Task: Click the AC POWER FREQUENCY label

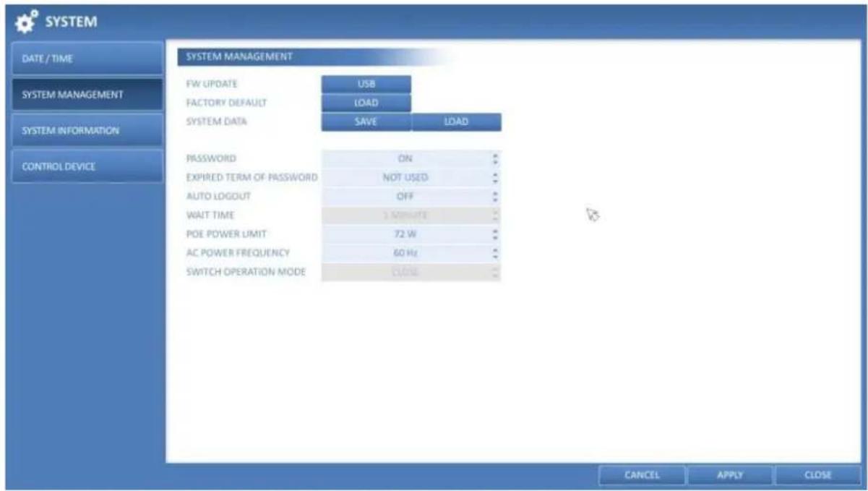Action: pos(238,253)
